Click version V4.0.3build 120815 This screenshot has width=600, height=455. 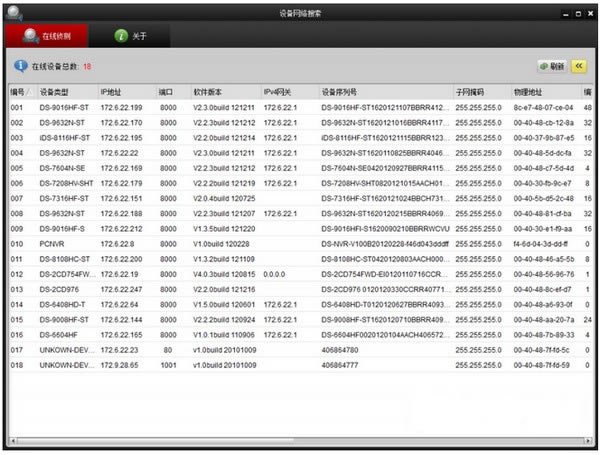[x=224, y=274]
